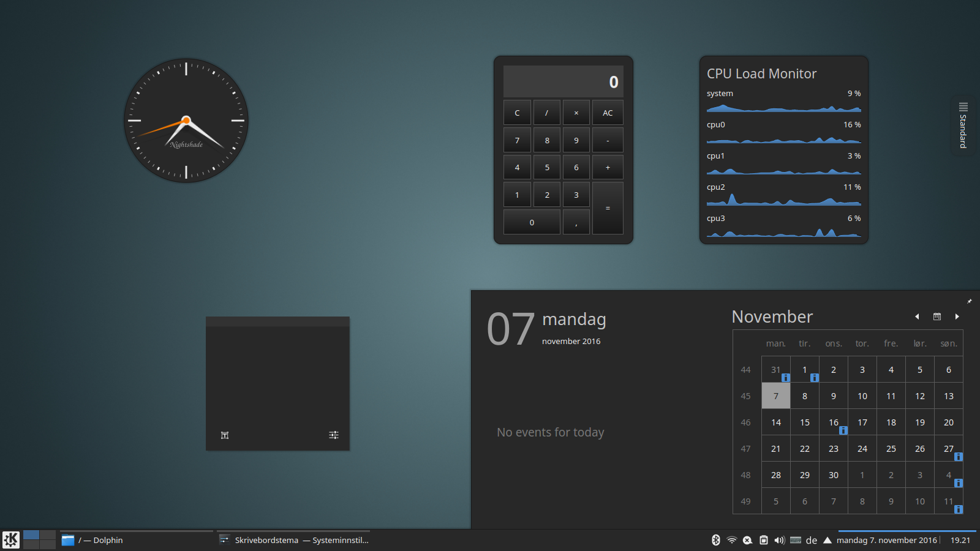Open the Wi-Fi network tray icon
This screenshot has width=980, height=551.
click(731, 540)
